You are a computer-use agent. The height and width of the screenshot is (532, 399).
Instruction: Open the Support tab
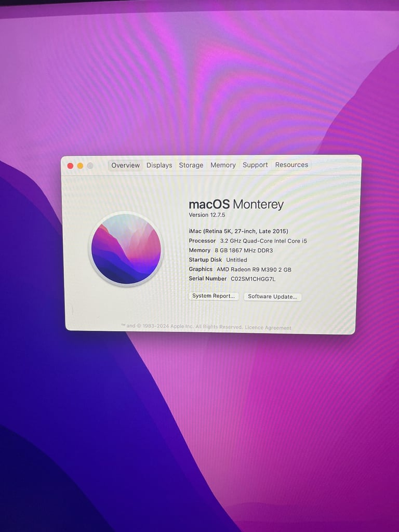tap(255, 165)
